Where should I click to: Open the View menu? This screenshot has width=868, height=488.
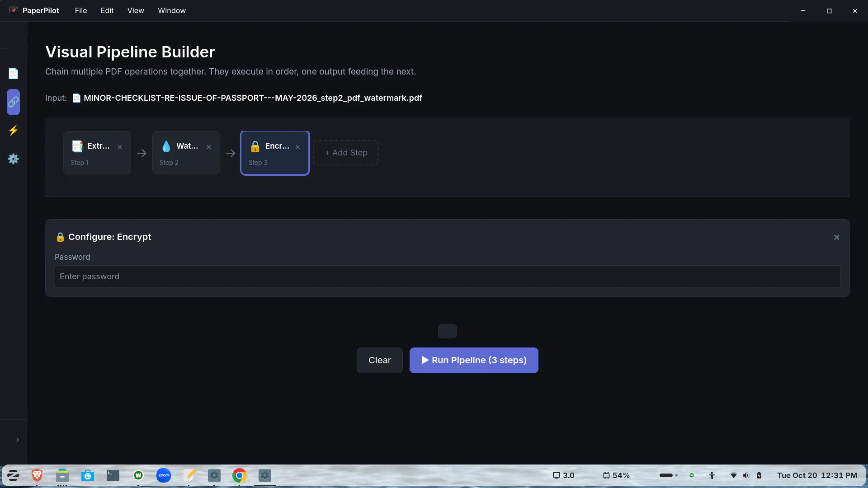click(136, 10)
